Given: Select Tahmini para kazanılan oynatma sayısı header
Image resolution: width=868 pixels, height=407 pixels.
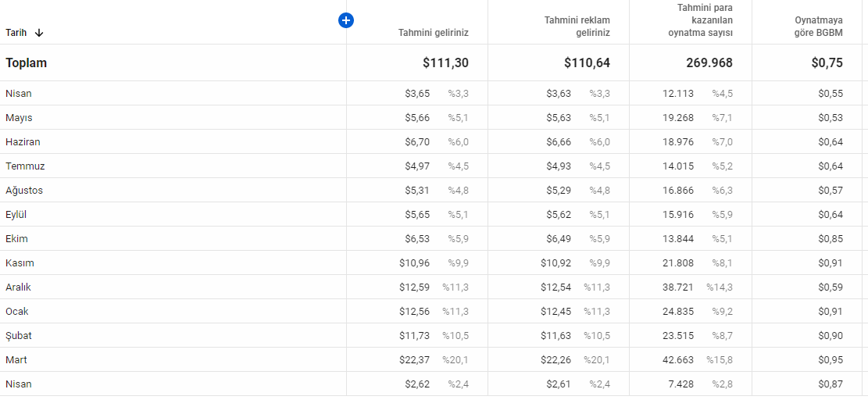Looking at the screenshot, I should [700, 20].
